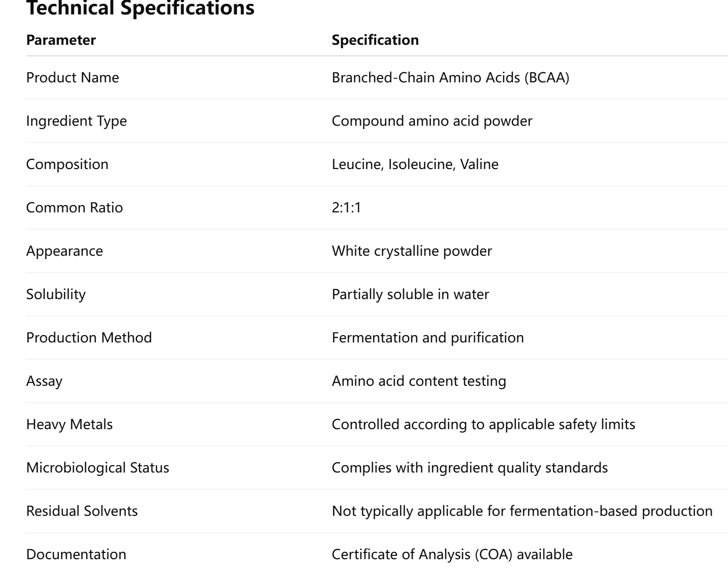Click the Specification column header
Screen dimensions: 728x577
click(x=375, y=40)
